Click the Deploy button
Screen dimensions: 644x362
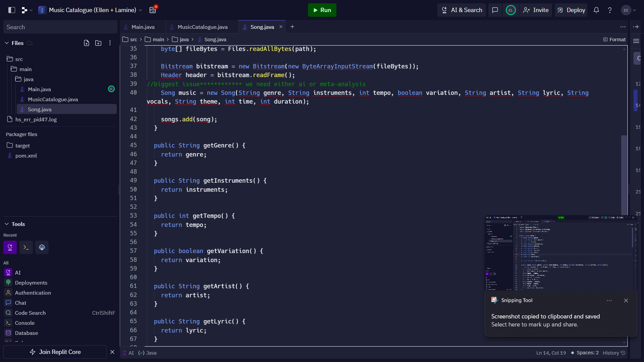tap(571, 10)
